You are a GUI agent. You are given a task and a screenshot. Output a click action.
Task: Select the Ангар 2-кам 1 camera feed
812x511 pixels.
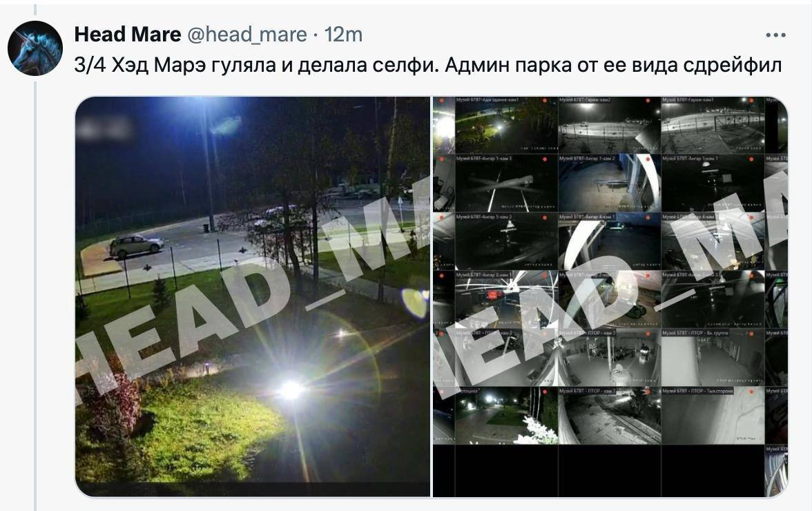click(x=506, y=299)
